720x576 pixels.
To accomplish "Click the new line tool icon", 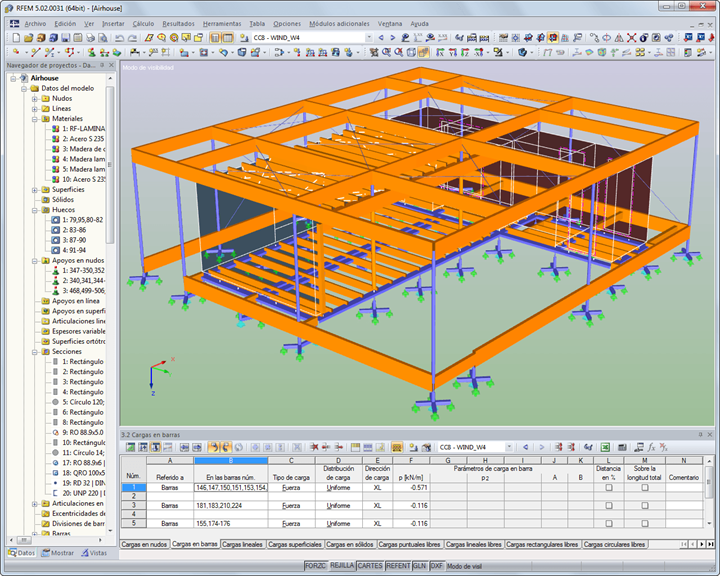I will [36, 52].
